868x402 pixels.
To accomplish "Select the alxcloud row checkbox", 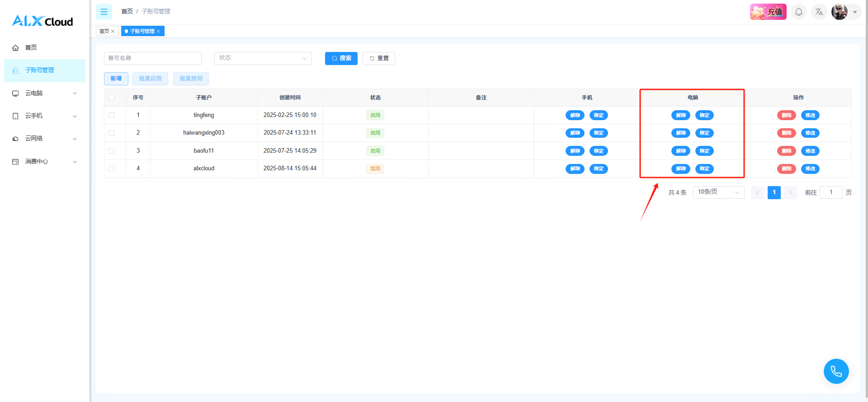I will pos(112,168).
